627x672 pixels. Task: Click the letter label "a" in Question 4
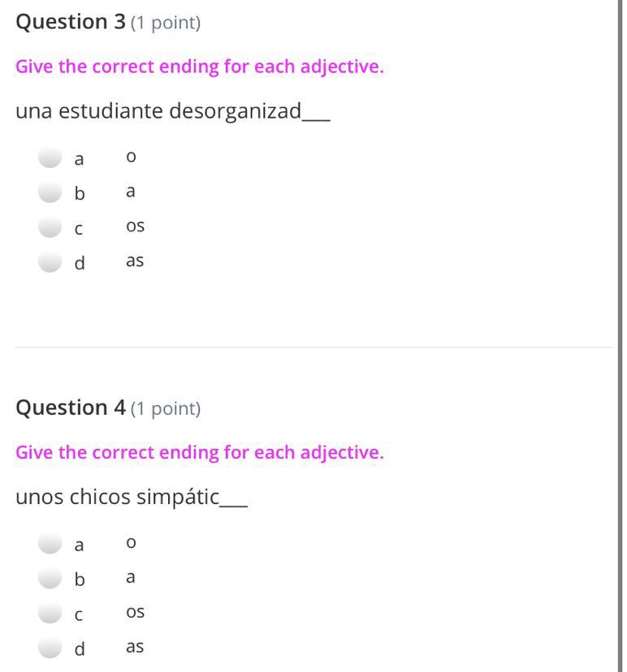pos(79,545)
